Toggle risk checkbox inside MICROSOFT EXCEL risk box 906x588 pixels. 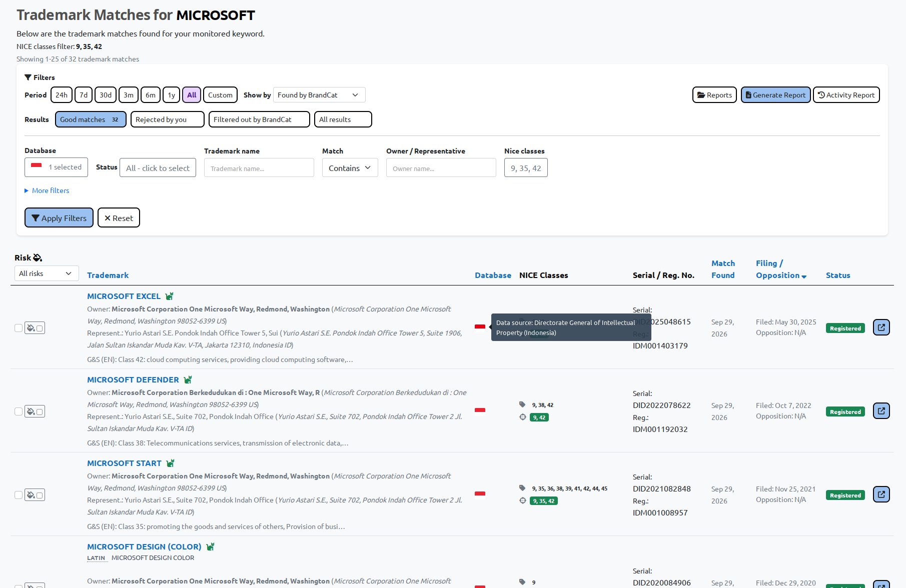coord(40,328)
